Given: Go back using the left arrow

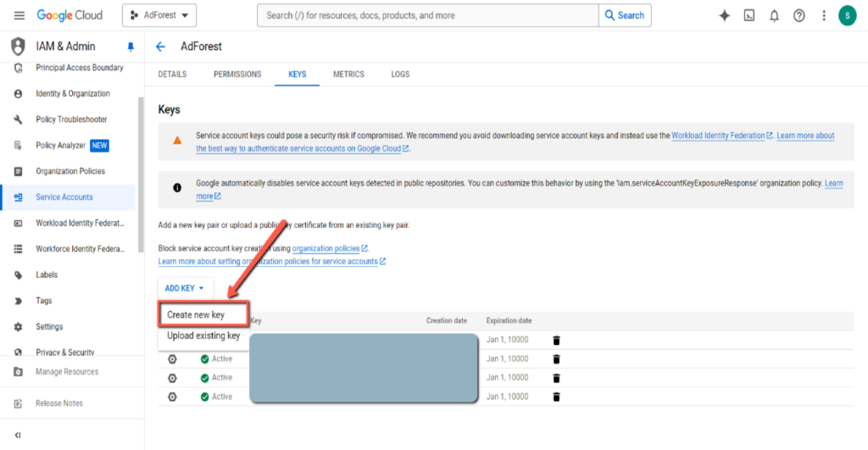Looking at the screenshot, I should point(160,47).
